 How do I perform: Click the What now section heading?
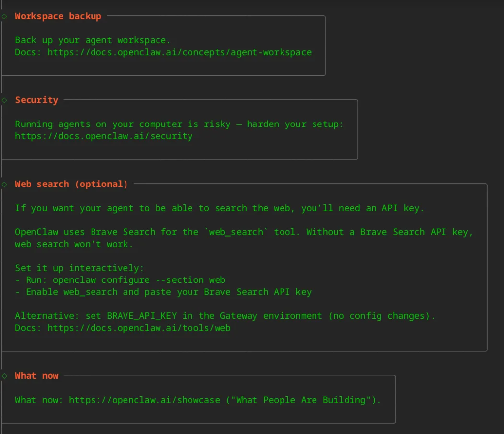[x=36, y=376]
